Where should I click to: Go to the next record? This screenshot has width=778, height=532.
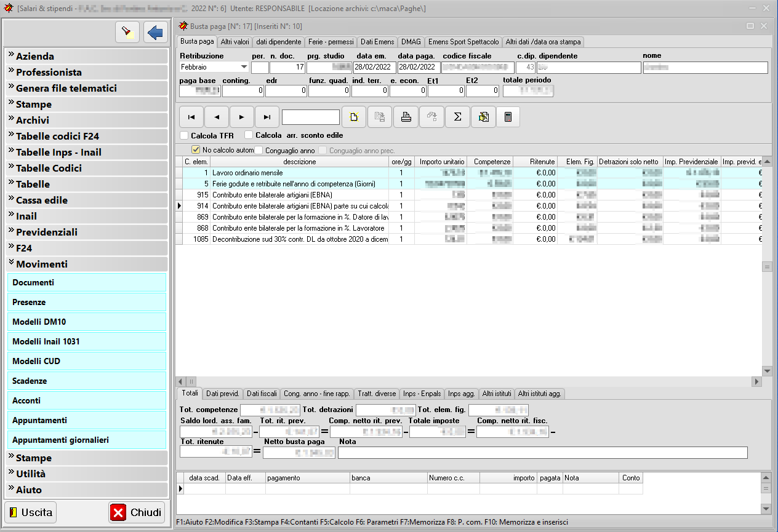[242, 117]
